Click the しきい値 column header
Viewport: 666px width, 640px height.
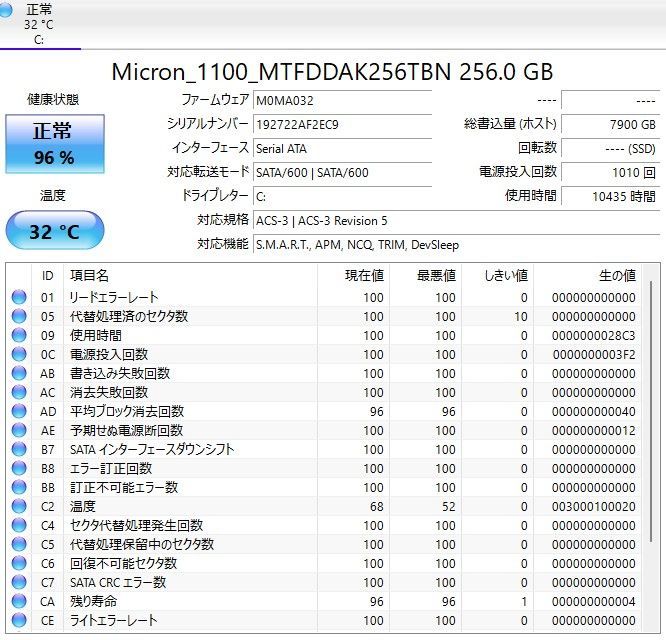click(x=498, y=276)
